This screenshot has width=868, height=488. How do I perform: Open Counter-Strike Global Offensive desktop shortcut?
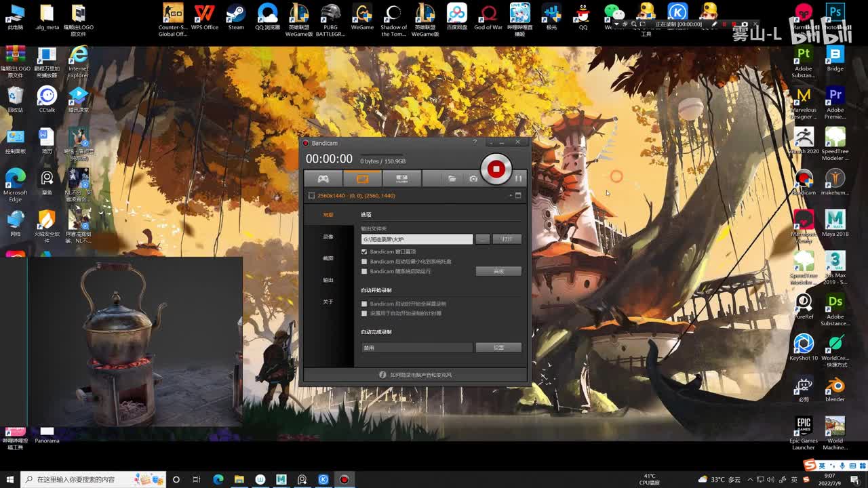pyautogui.click(x=173, y=20)
